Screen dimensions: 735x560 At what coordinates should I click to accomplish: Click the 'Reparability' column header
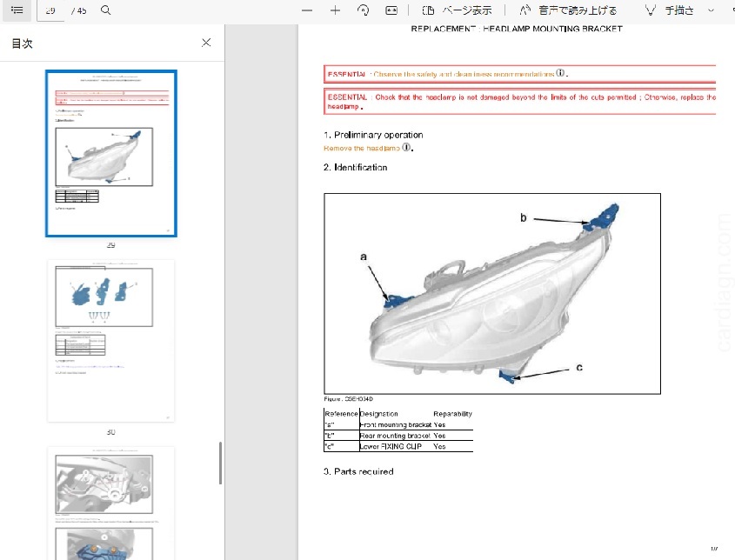click(x=453, y=414)
